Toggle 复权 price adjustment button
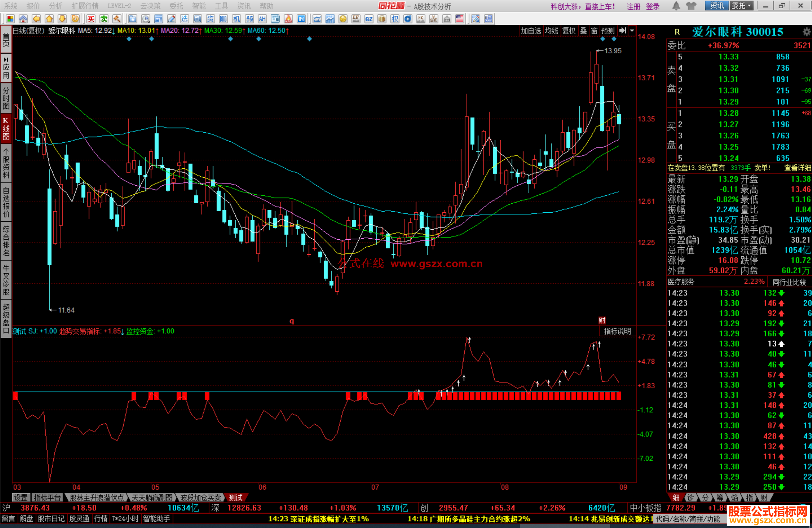 (569, 31)
